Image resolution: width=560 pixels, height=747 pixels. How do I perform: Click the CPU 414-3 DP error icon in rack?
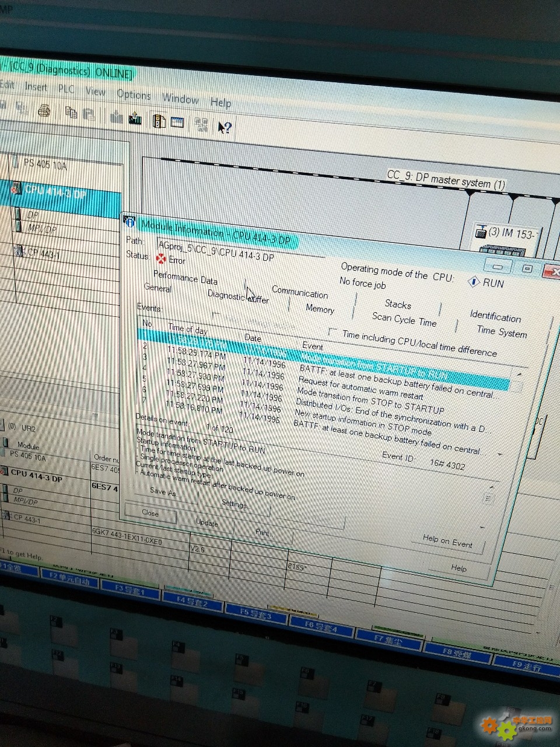pyautogui.click(x=17, y=188)
